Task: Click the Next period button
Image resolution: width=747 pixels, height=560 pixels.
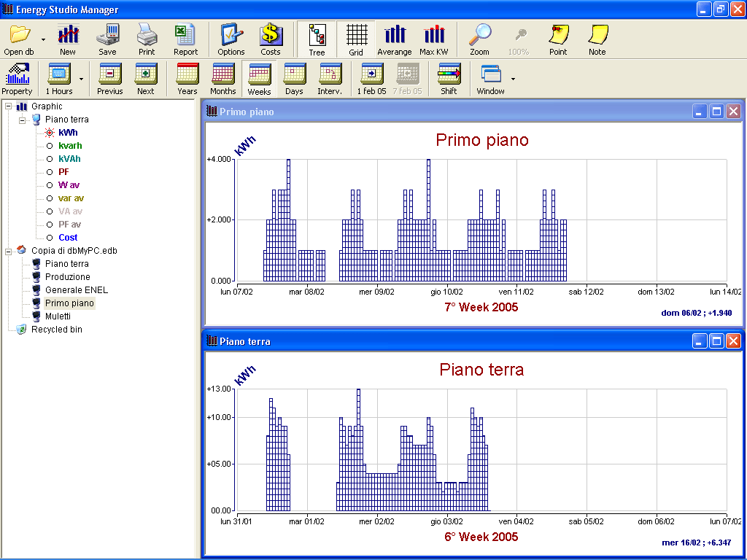Action: pos(146,74)
